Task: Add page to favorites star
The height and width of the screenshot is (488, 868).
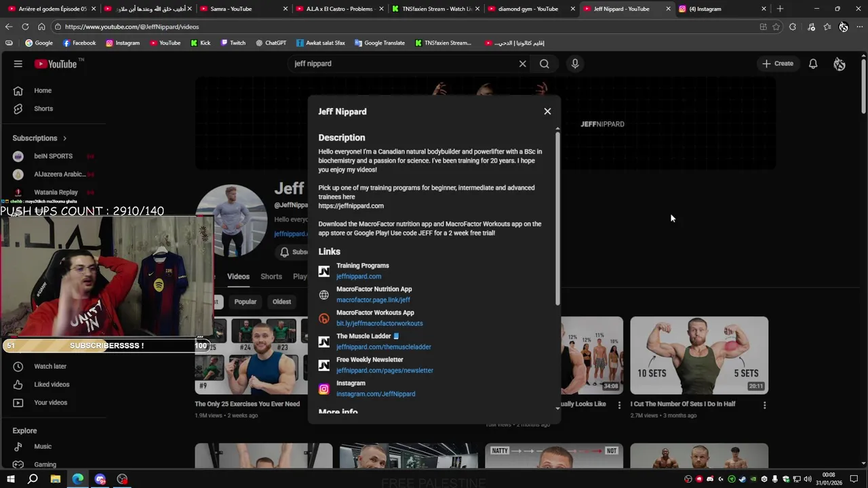Action: coord(776,26)
